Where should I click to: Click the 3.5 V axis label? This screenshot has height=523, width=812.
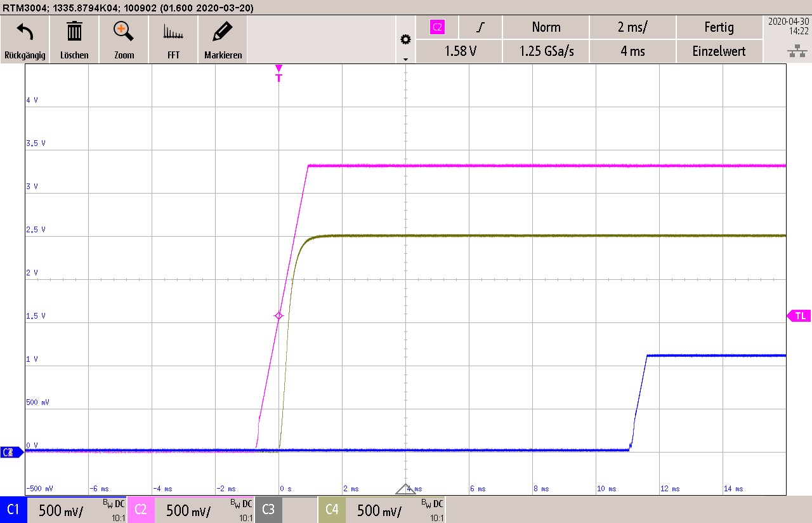pos(36,143)
